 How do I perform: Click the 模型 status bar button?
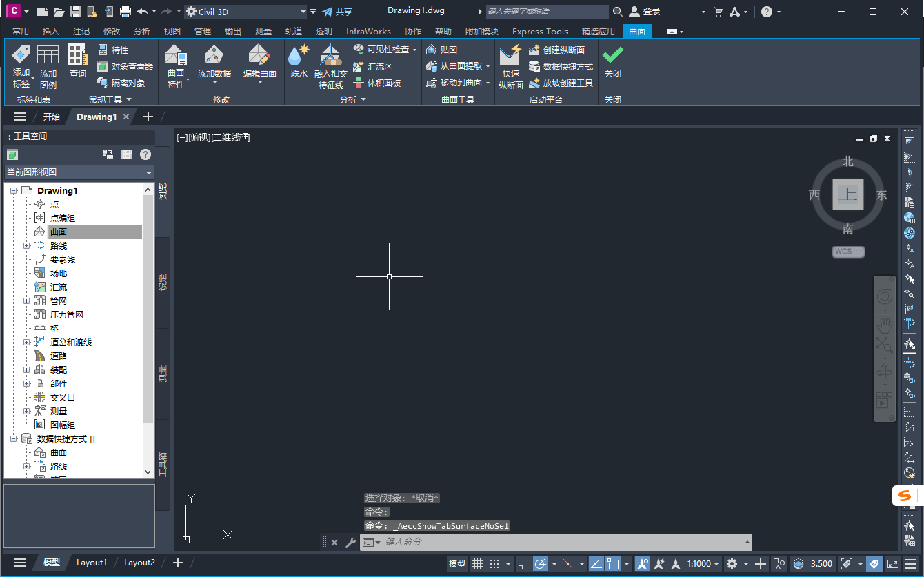(457, 563)
